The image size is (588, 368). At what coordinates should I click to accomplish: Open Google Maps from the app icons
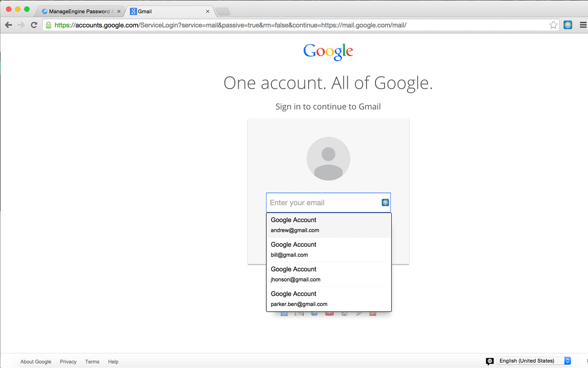click(x=343, y=314)
